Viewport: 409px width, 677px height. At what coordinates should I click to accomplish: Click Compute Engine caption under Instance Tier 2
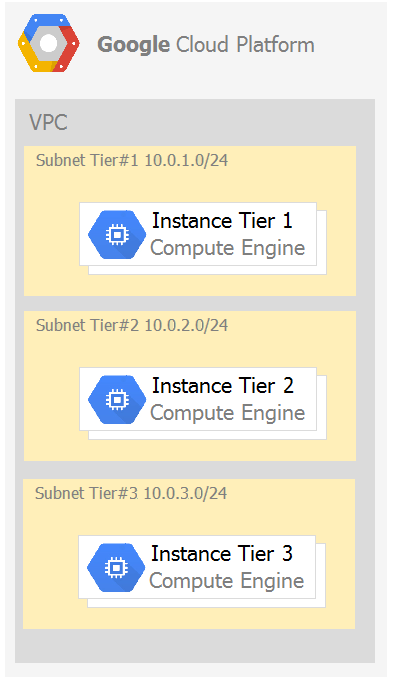coord(228,413)
